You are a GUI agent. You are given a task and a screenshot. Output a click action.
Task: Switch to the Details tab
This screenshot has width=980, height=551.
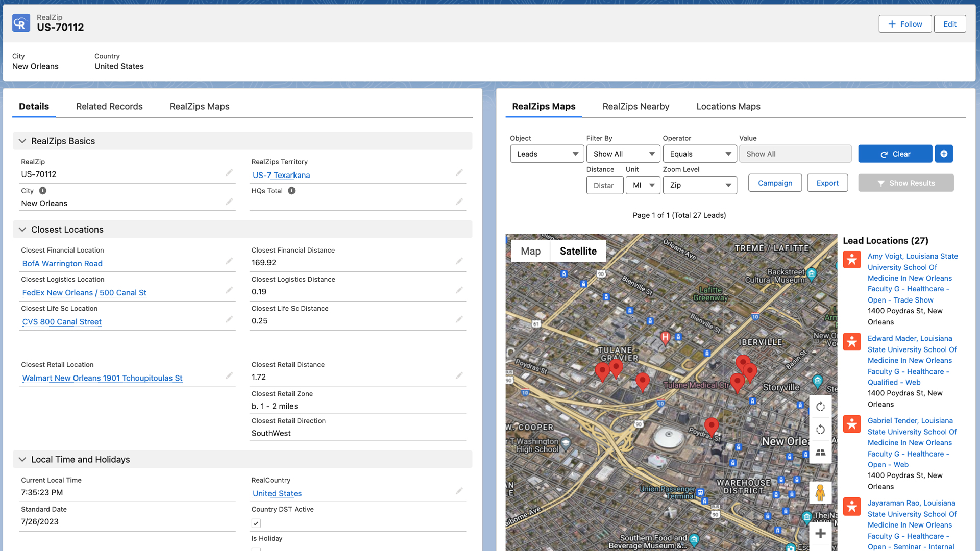34,107
